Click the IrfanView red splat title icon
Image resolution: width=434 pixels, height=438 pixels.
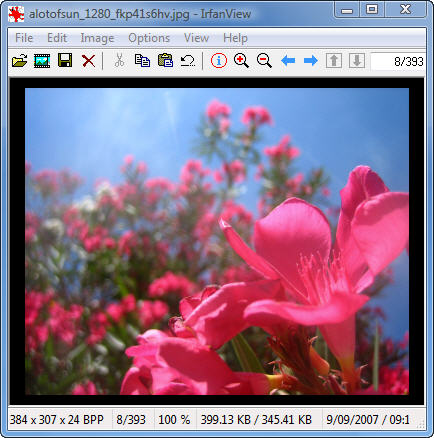coord(16,14)
